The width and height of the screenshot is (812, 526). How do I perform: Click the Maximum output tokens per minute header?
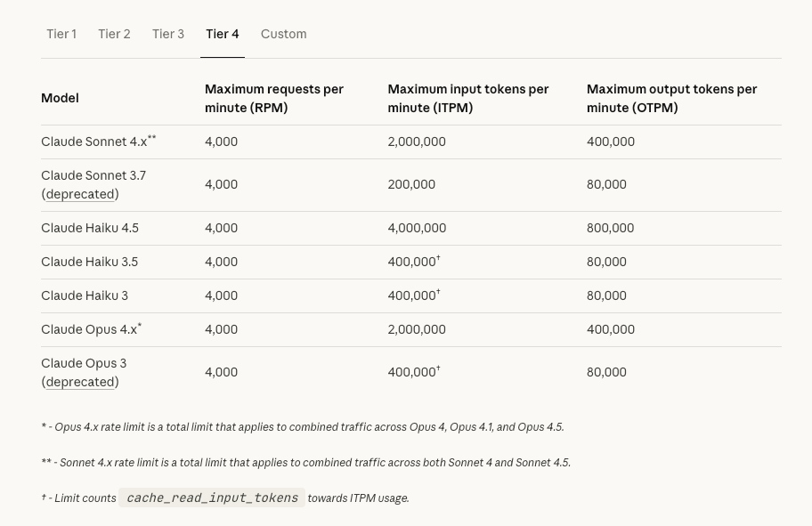pyautogui.click(x=672, y=98)
